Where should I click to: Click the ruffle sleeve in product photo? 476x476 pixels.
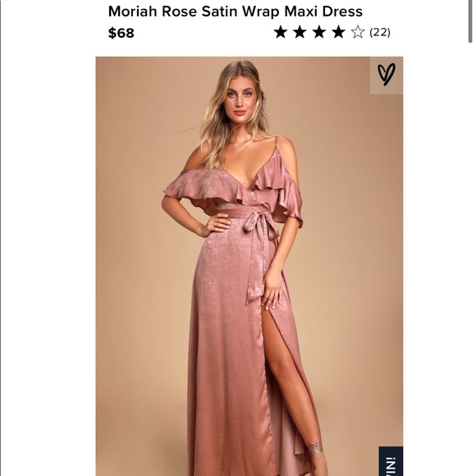191,188
